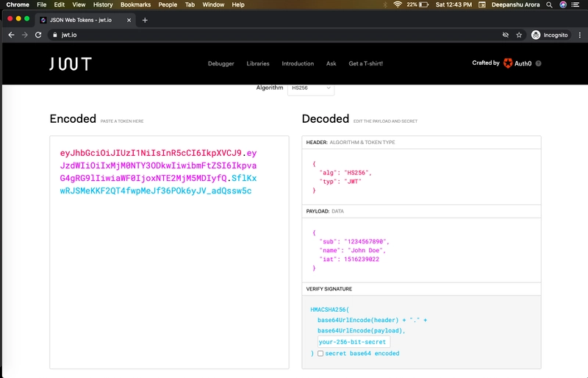
Task: Click the battery icon in menu bar
Action: click(423, 4)
